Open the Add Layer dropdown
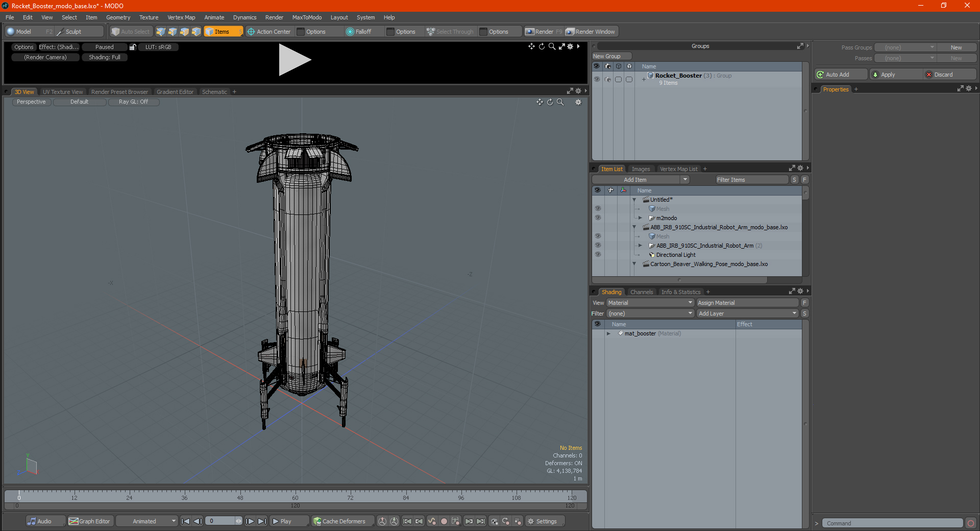This screenshot has height=531, width=980. tap(747, 313)
